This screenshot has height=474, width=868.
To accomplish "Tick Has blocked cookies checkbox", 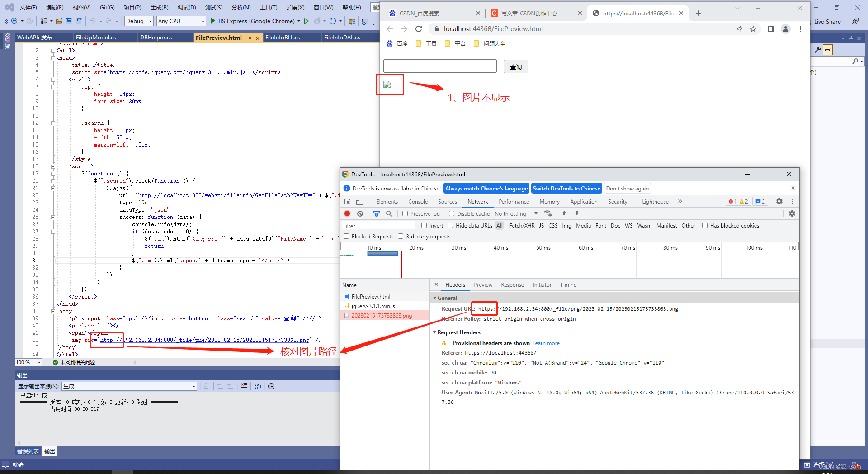I will pos(705,225).
